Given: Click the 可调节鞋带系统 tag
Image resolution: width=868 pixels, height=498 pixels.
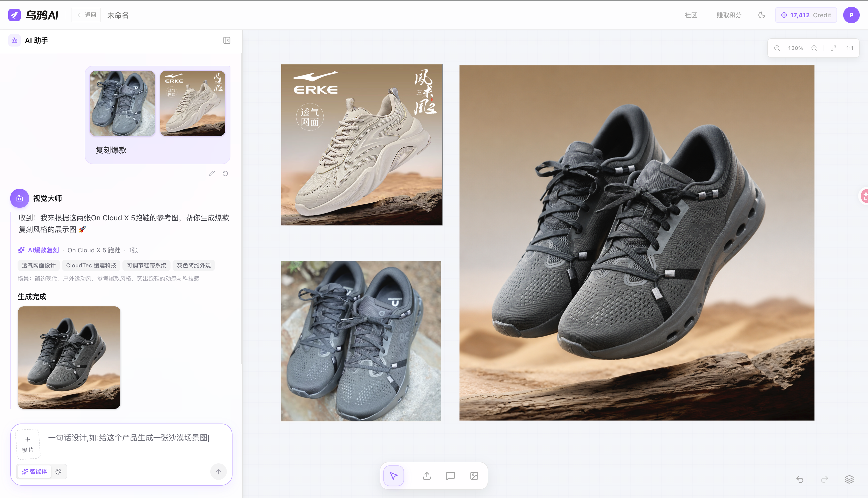Looking at the screenshot, I should pos(146,265).
